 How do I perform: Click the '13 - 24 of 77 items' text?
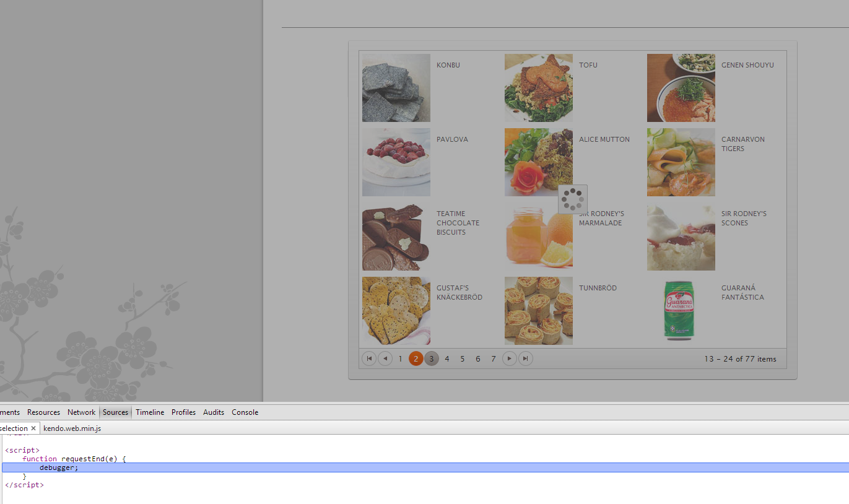point(740,358)
